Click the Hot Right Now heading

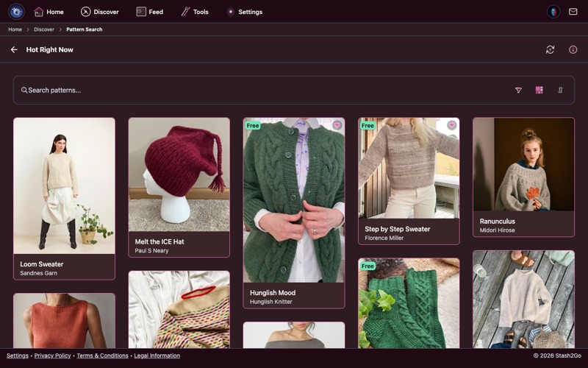click(49, 49)
